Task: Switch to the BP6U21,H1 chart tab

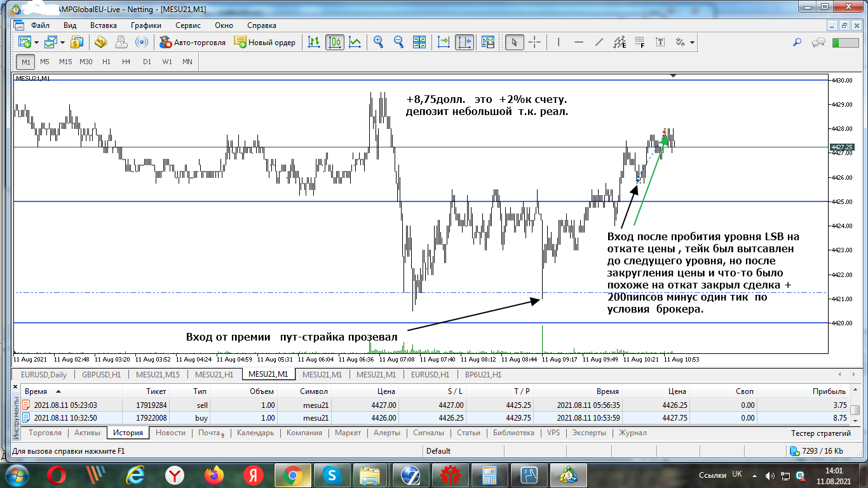Action: pyautogui.click(x=483, y=375)
